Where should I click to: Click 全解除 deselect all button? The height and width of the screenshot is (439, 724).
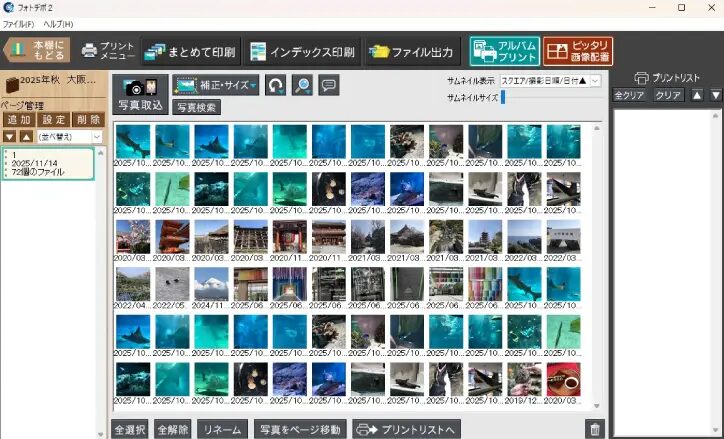(173, 430)
